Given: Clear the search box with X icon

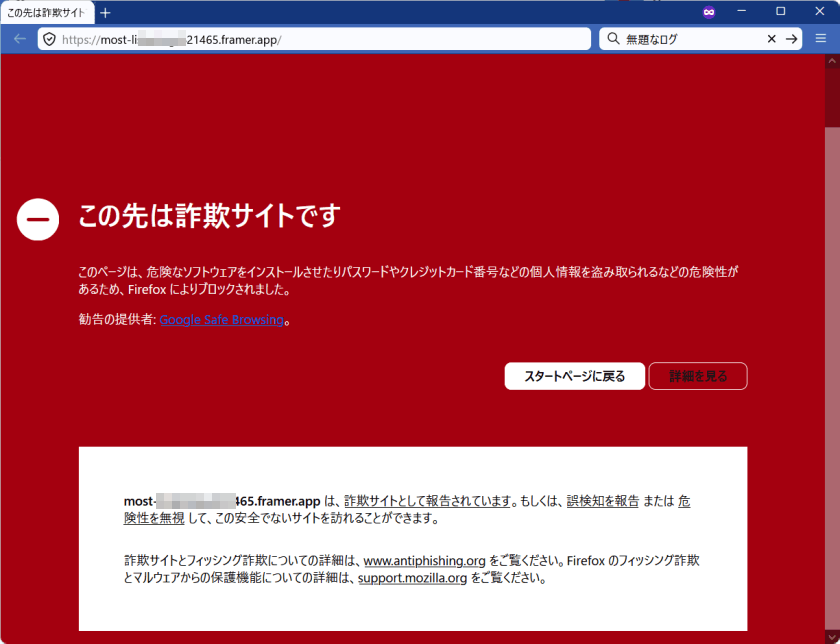Looking at the screenshot, I should (771, 39).
